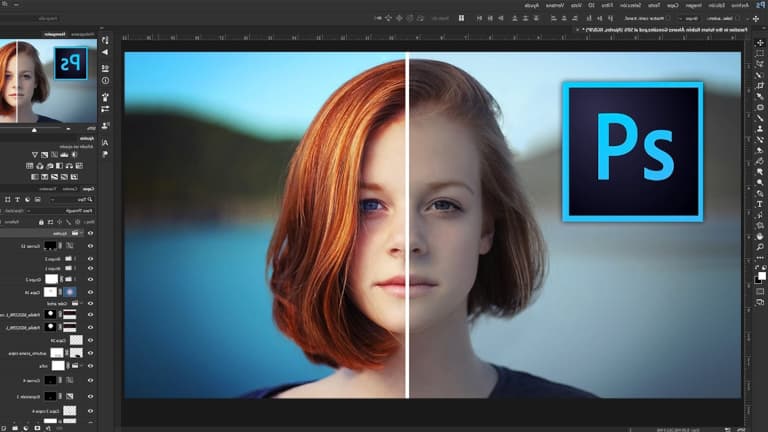This screenshot has height=432, width=768.
Task: Open the layer filter kind dropdown
Action: [72, 200]
